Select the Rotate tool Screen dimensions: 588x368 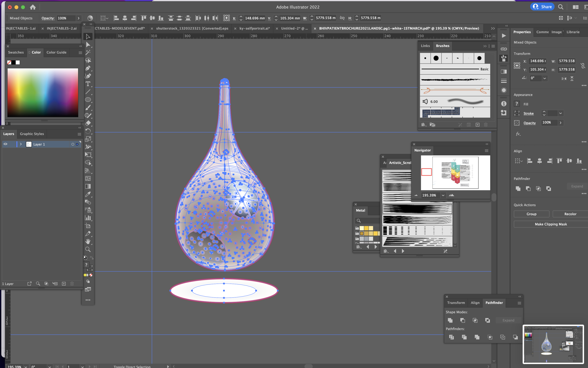[x=88, y=131]
